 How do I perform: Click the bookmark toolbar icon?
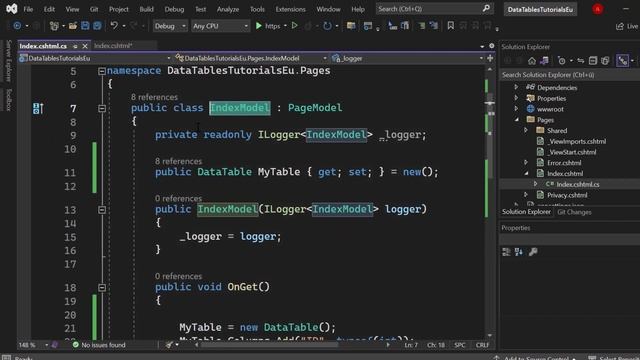tap(451, 26)
